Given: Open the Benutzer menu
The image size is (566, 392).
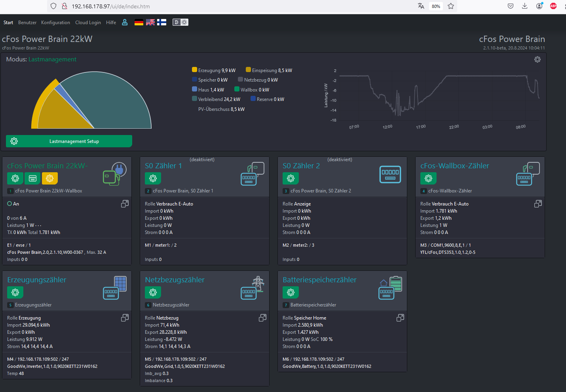Looking at the screenshot, I should pyautogui.click(x=27, y=23).
